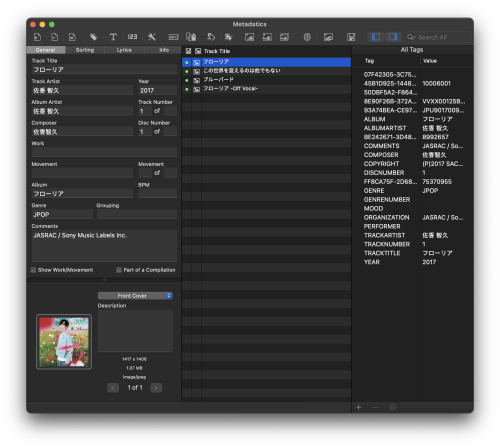This screenshot has height=448, width=500.
Task: Click the Track Title column header
Action: pyautogui.click(x=217, y=51)
